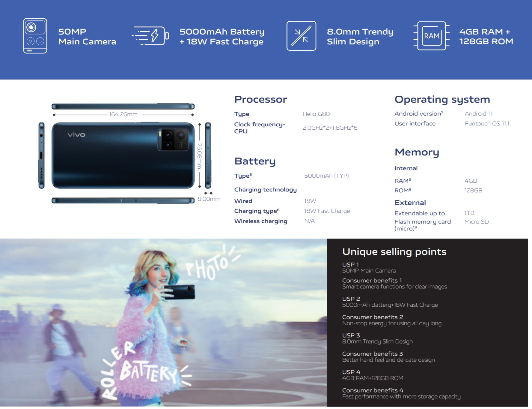Image resolution: width=532 pixels, height=409 pixels.
Task: Click the woman holding phone photo
Action: coord(163,323)
